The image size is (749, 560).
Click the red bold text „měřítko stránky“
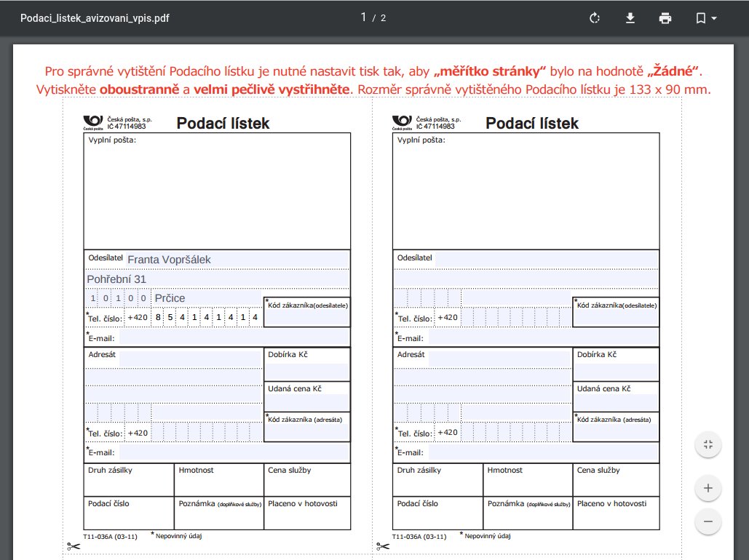pos(490,71)
